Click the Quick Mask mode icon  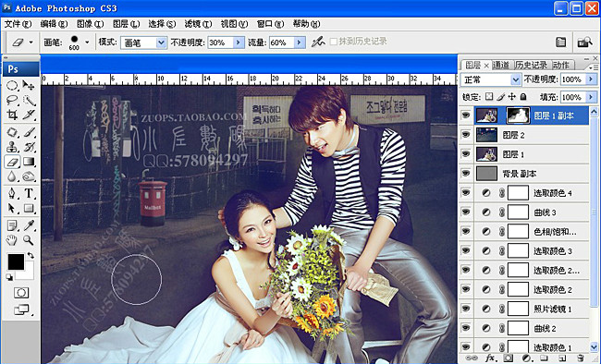pos(20,293)
